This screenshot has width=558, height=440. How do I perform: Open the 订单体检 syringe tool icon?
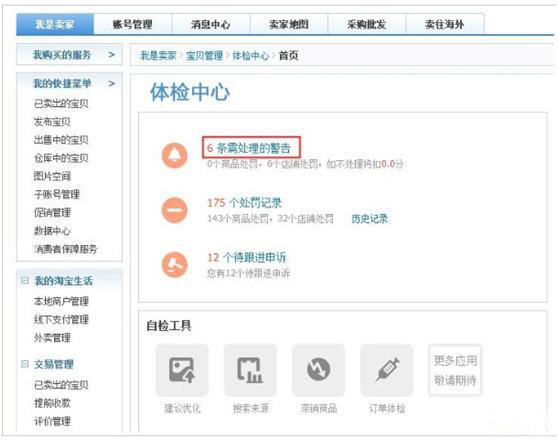click(x=387, y=370)
